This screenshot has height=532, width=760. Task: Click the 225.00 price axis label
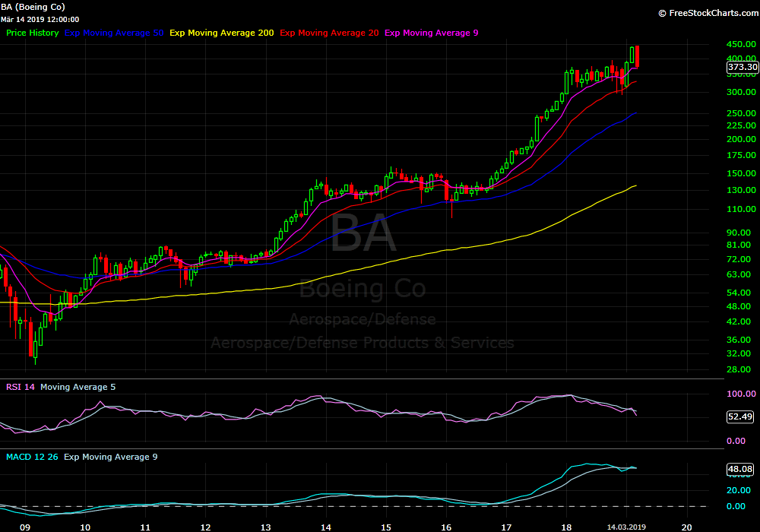pyautogui.click(x=741, y=125)
